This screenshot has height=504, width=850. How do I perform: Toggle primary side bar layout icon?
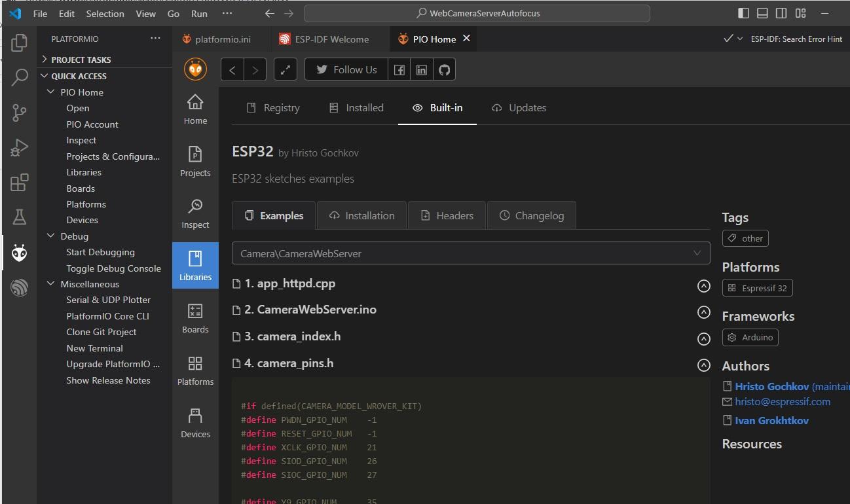[x=743, y=13]
